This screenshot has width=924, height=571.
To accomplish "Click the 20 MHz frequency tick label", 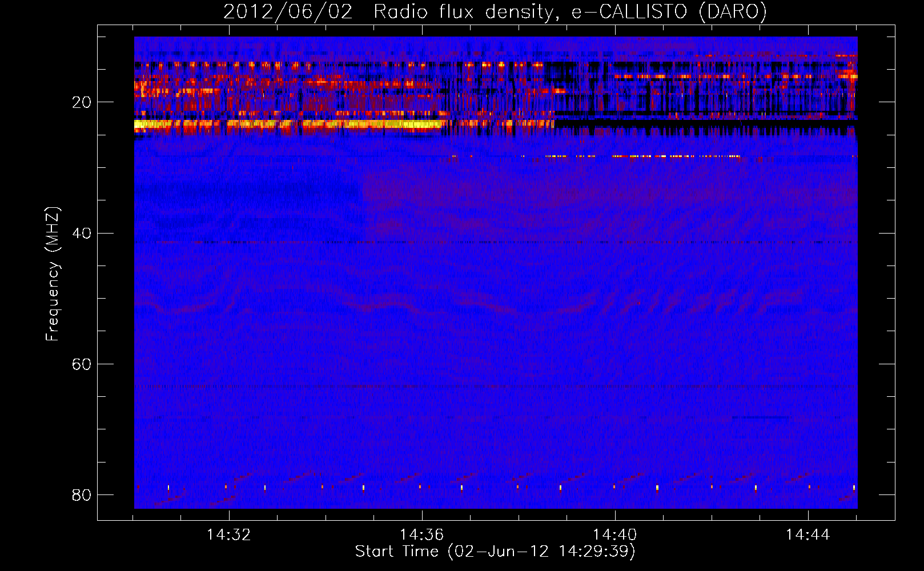I will pos(82,102).
